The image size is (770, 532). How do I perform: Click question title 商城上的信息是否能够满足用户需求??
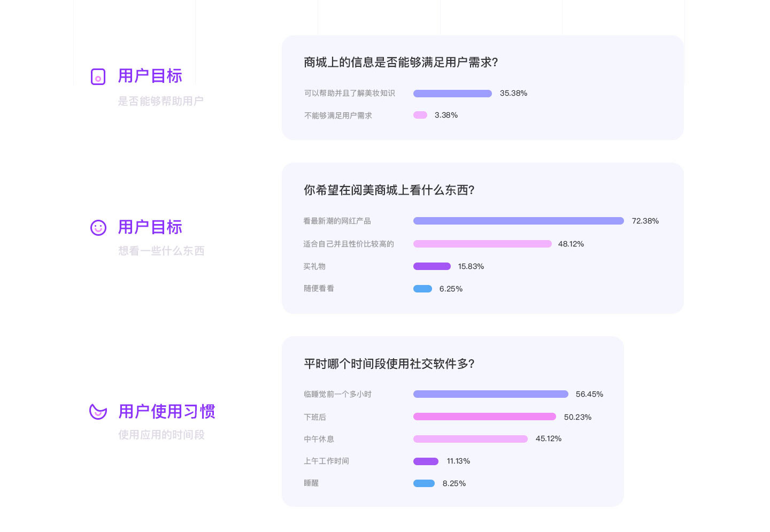click(401, 63)
